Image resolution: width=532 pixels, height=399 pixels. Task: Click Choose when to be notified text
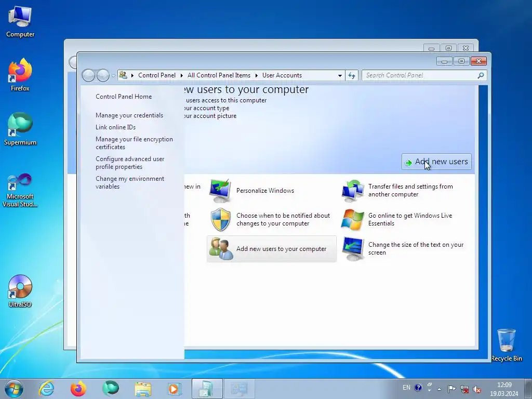(283, 220)
